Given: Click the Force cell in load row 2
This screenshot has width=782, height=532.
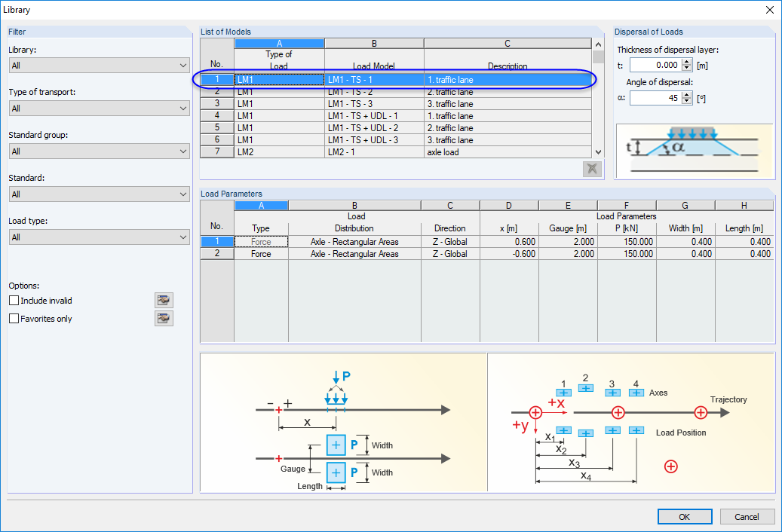Looking at the screenshot, I should coord(261,253).
